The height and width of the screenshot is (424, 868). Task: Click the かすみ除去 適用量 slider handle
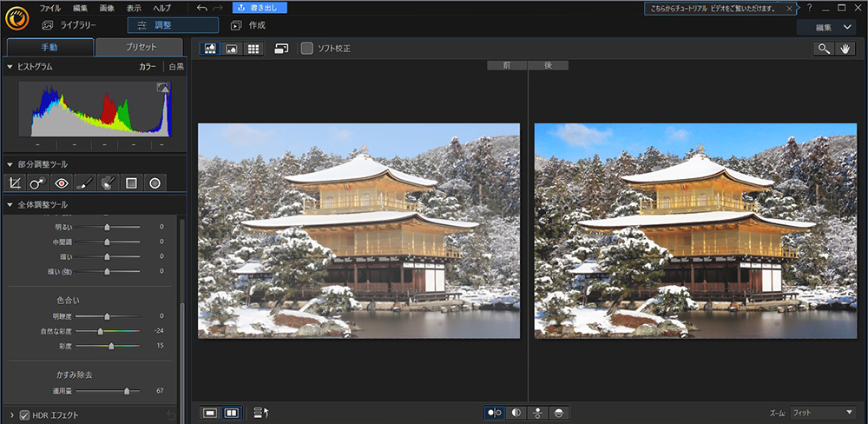tap(127, 391)
